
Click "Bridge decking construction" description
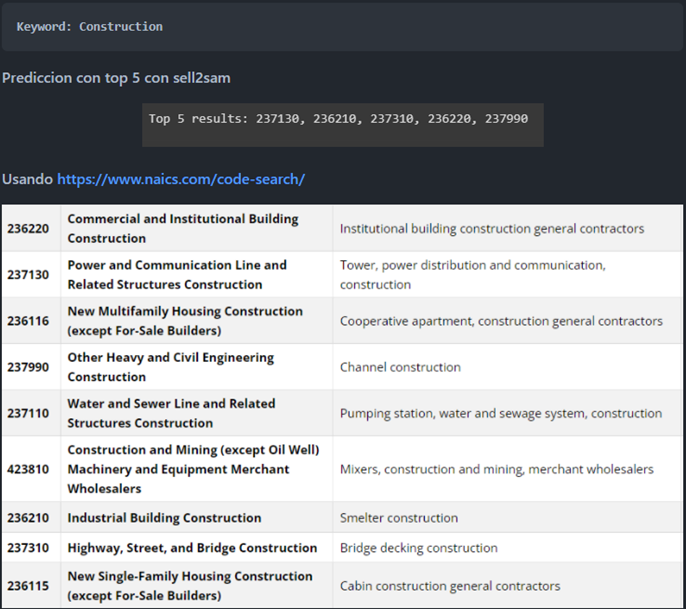click(418, 548)
